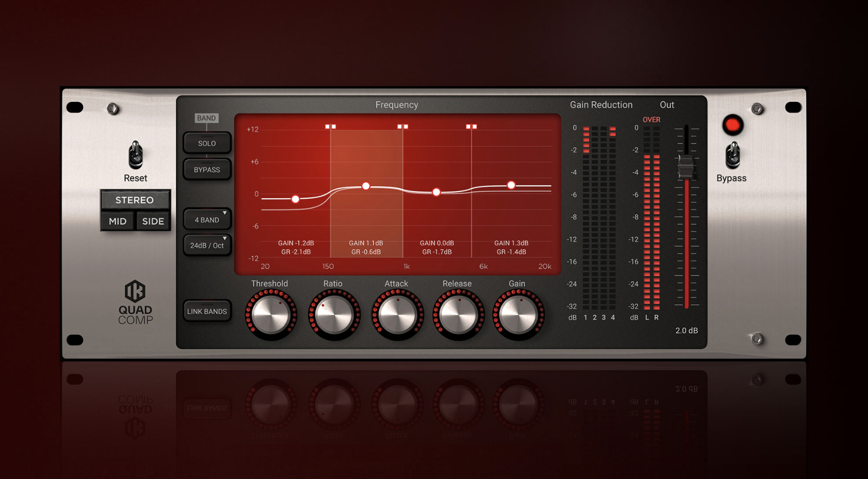Click the 'GAIN 1.1dB' band readout

366,243
